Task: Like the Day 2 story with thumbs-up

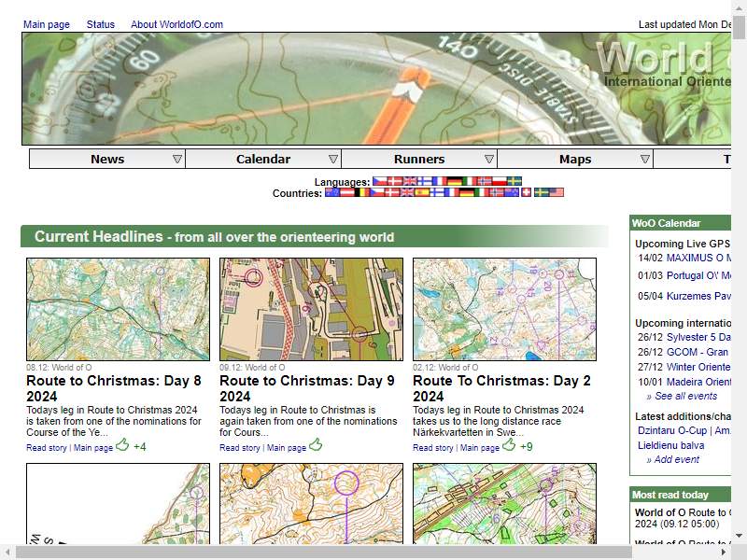Action: pyautogui.click(x=509, y=445)
